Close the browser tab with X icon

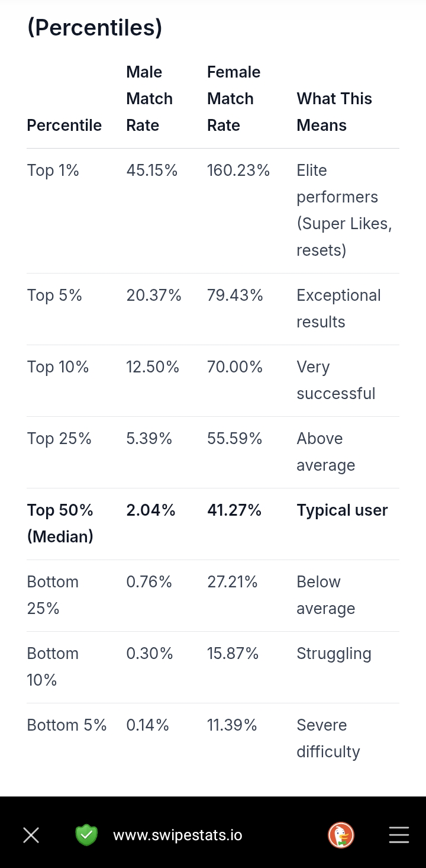[x=31, y=835]
